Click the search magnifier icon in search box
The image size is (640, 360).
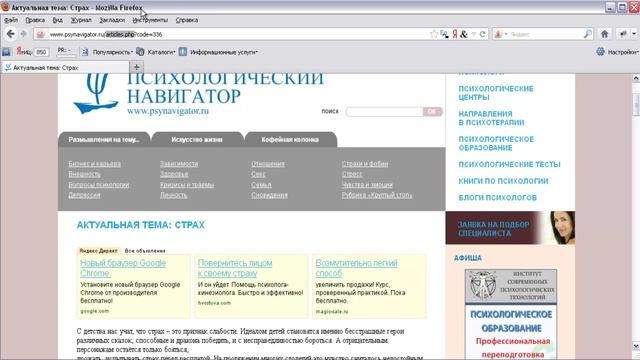click(588, 34)
